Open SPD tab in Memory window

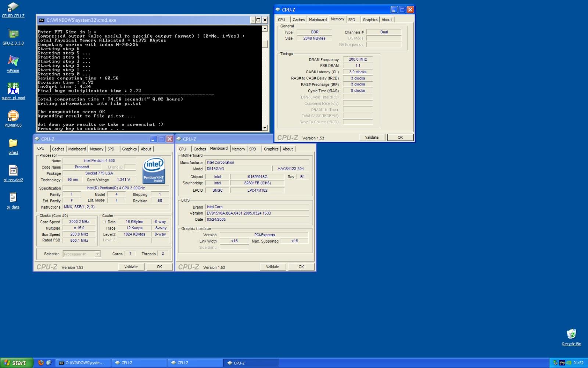(352, 20)
